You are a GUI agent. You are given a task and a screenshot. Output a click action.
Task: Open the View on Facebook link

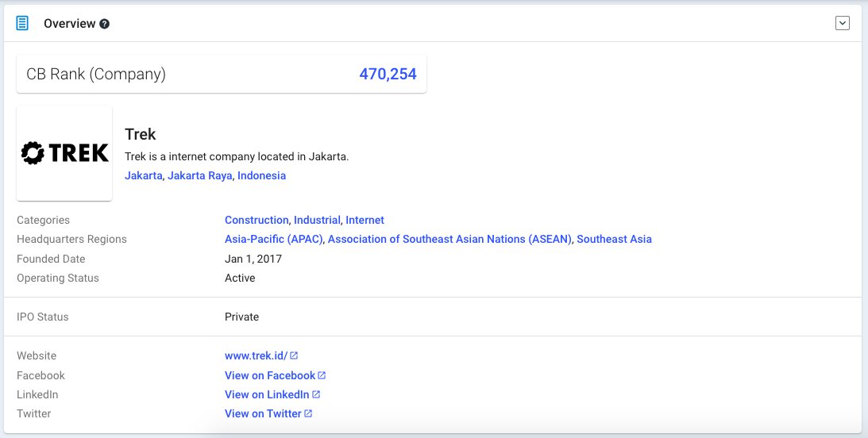270,375
